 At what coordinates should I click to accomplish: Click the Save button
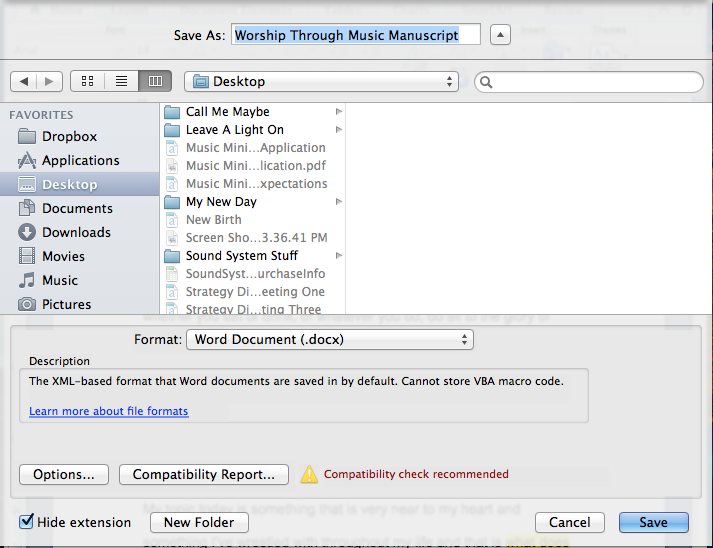pyautogui.click(x=653, y=522)
